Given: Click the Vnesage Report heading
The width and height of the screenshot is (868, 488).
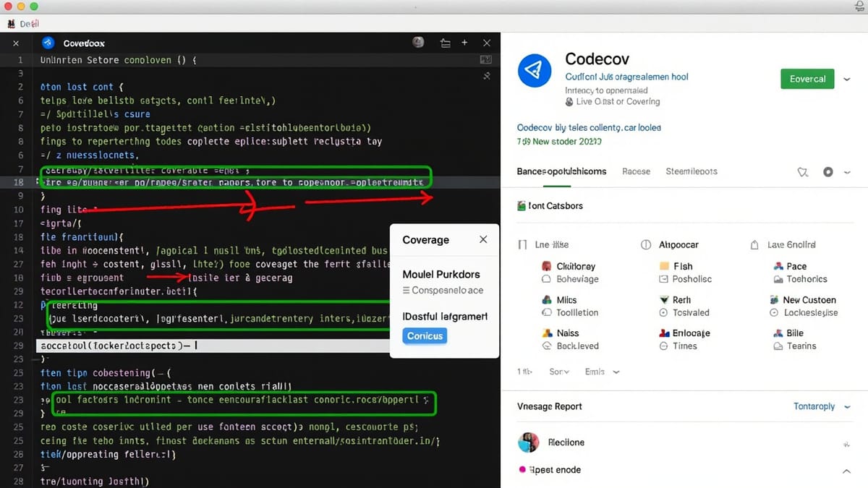Looking at the screenshot, I should tap(550, 406).
